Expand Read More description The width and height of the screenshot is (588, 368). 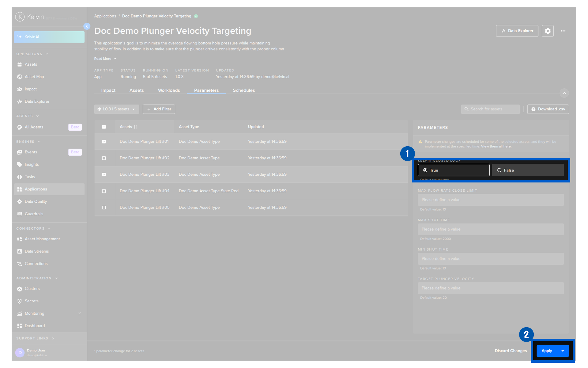click(105, 59)
